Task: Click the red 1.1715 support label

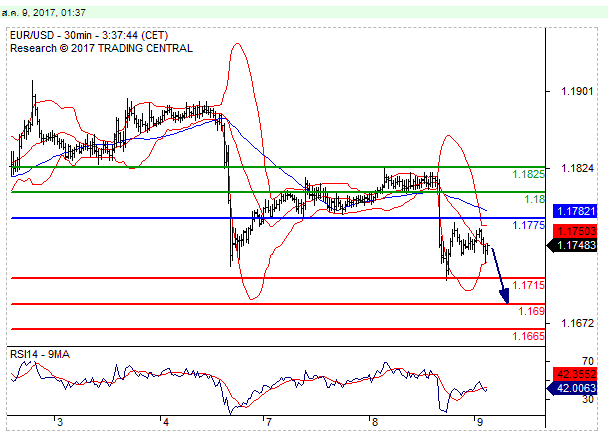Action: click(528, 285)
